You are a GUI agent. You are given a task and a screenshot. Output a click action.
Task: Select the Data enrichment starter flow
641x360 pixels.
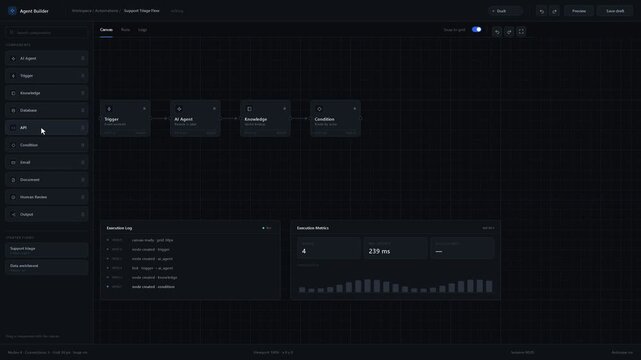point(47,268)
